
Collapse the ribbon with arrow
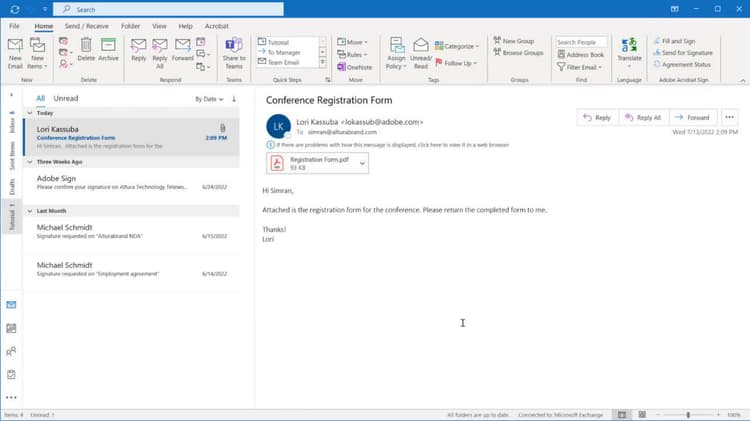pos(743,80)
